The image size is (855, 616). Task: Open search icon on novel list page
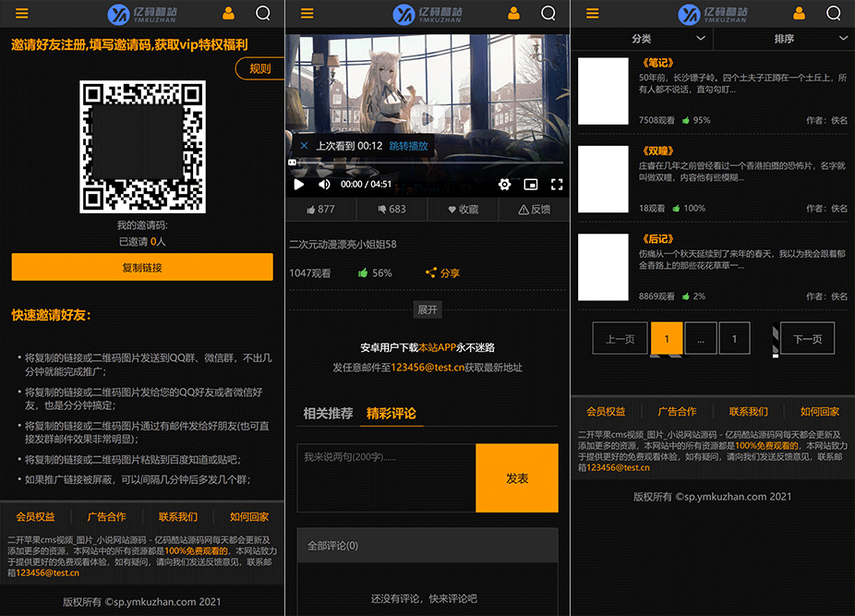(834, 13)
